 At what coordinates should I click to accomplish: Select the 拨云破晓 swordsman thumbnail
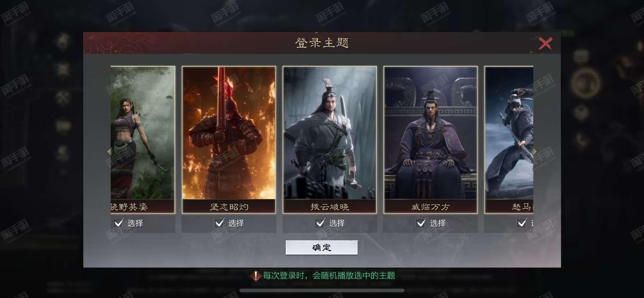pyautogui.click(x=330, y=133)
